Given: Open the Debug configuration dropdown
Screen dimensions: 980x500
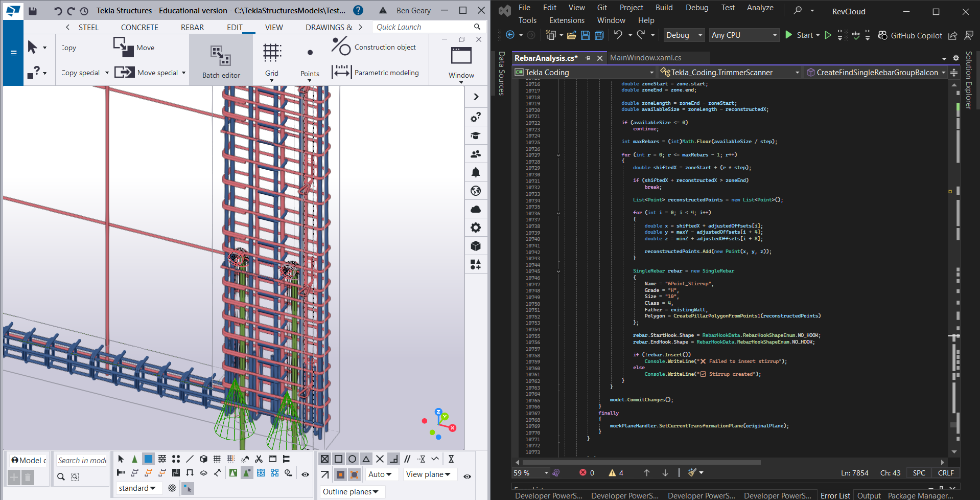Looking at the screenshot, I should click(684, 35).
